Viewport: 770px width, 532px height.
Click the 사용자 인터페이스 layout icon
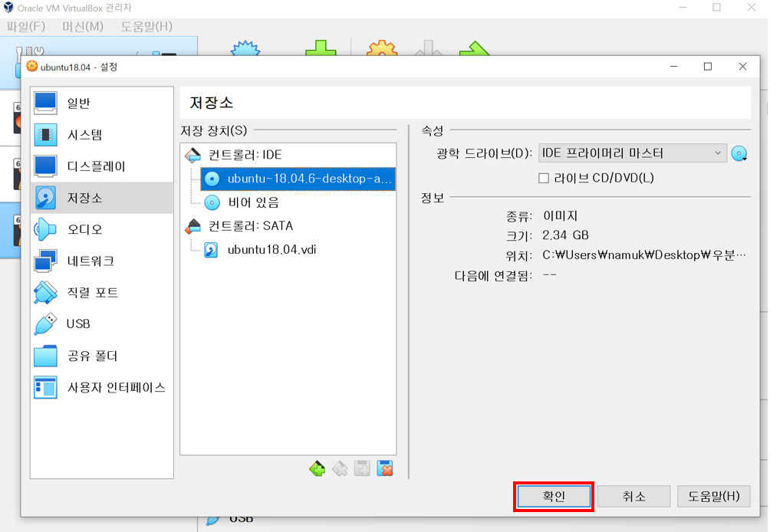click(45, 387)
